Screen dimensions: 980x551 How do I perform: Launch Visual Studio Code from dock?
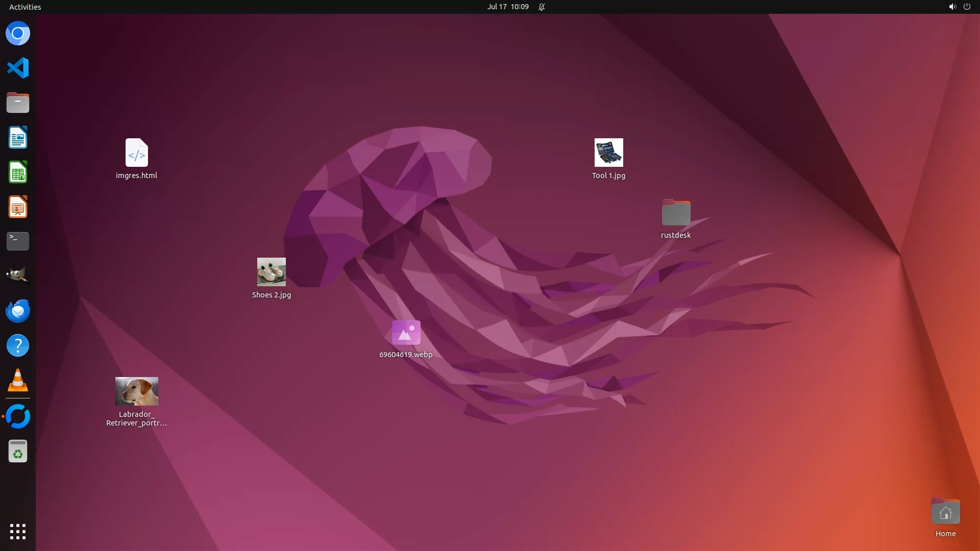pyautogui.click(x=18, y=68)
